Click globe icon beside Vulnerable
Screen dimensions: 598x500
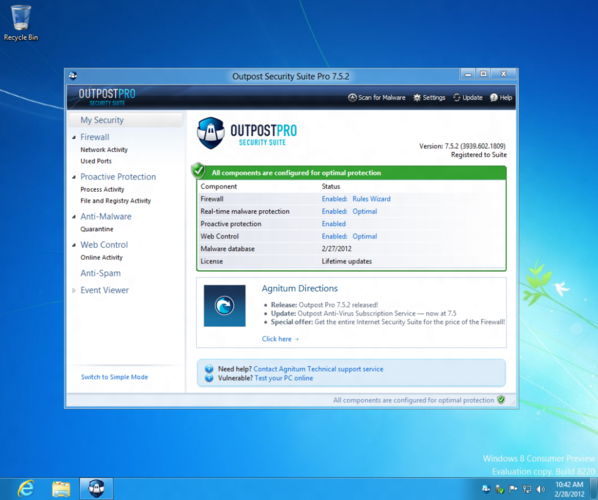tap(209, 378)
